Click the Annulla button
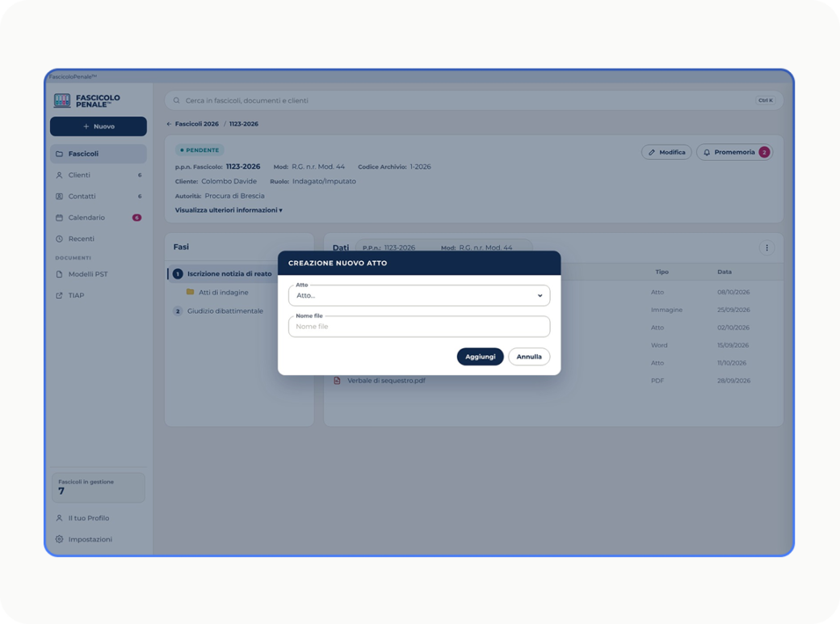The width and height of the screenshot is (840, 624). [x=529, y=357]
